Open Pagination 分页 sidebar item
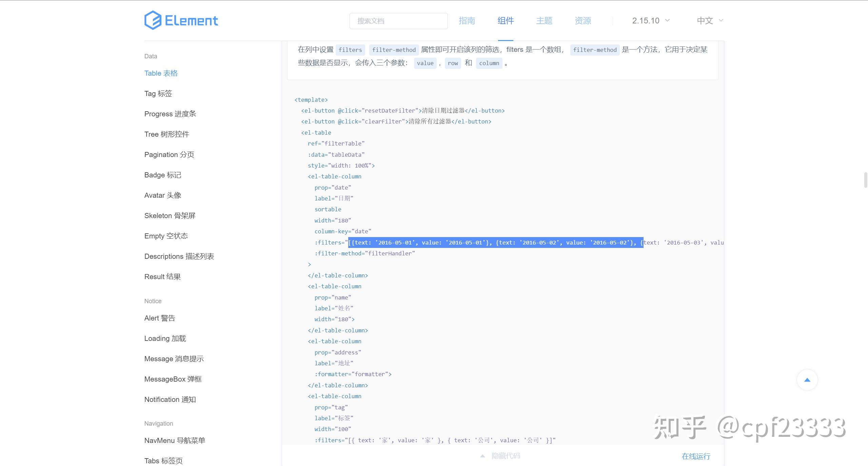868x466 pixels. click(169, 155)
